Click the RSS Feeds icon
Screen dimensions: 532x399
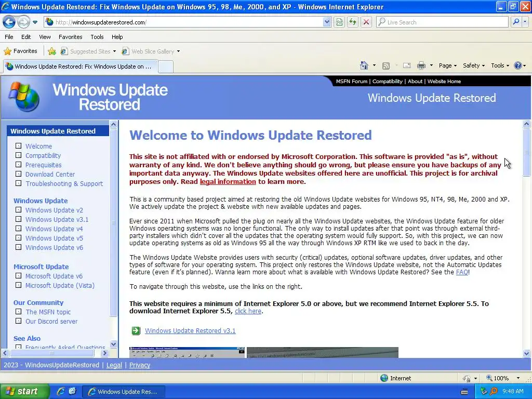pyautogui.click(x=386, y=66)
